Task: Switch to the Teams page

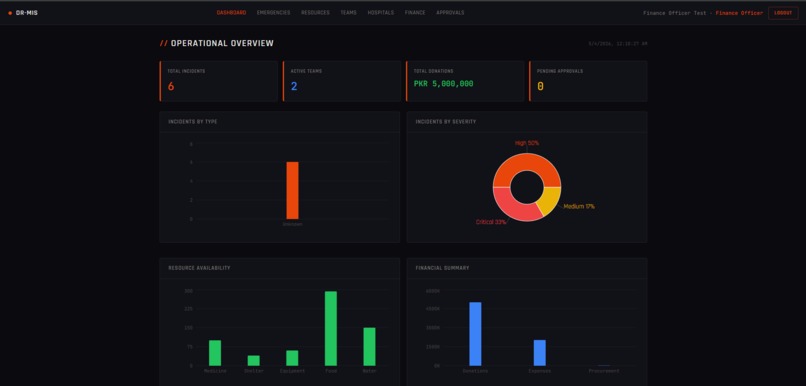Action: click(349, 13)
